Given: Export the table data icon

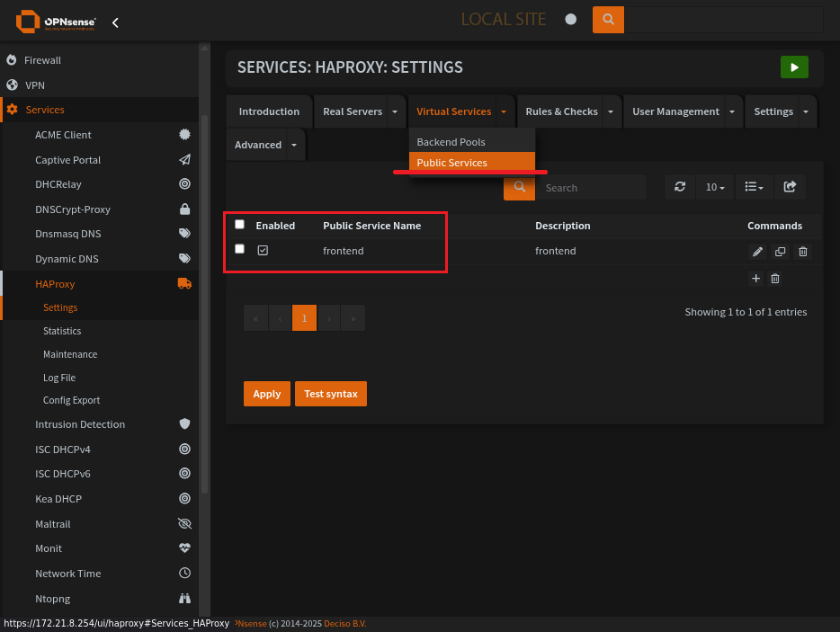Looking at the screenshot, I should coord(790,187).
